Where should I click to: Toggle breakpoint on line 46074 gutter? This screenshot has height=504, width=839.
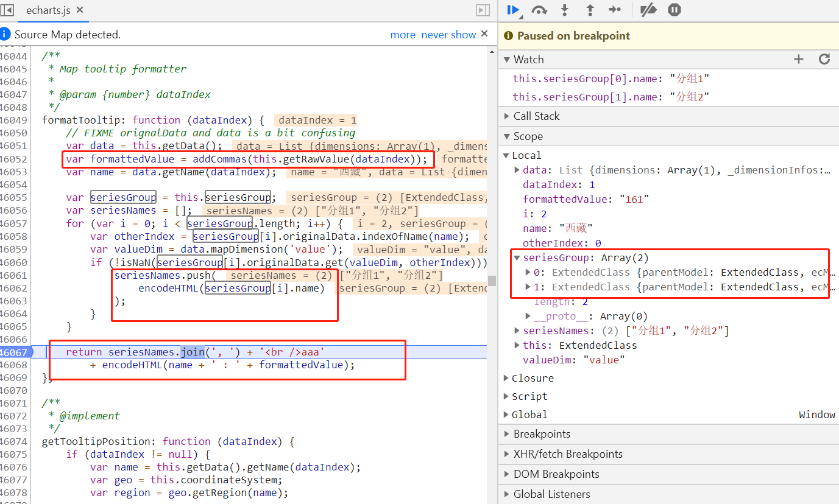14,441
